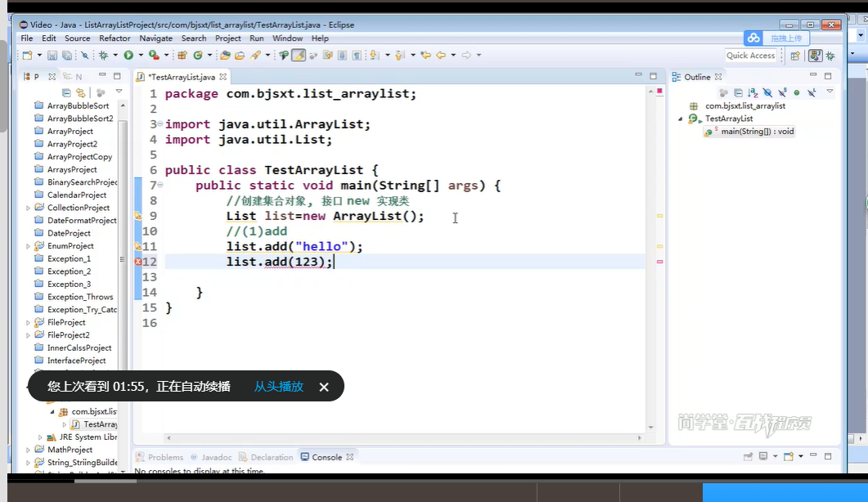Click the Skip All Breakpoints icon
Screen dimensions: 868x502
[85, 55]
